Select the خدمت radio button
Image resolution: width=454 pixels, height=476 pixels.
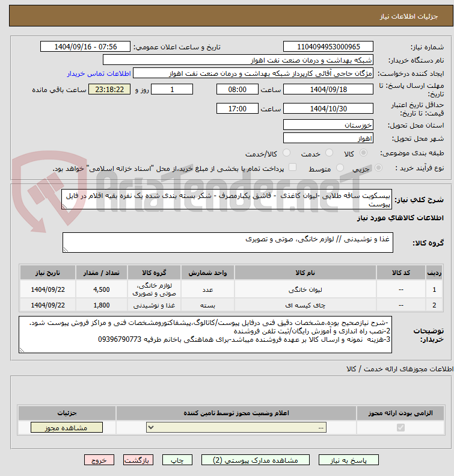click(329, 153)
